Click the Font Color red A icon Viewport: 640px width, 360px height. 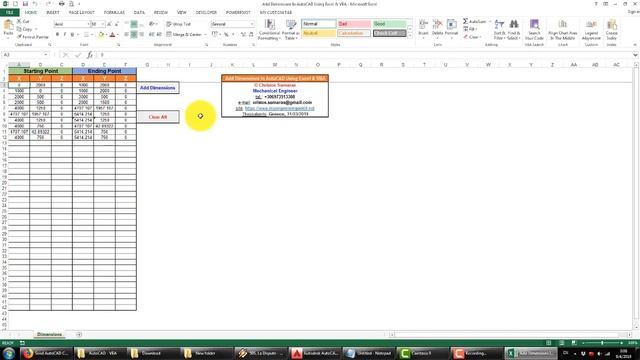(x=113, y=35)
